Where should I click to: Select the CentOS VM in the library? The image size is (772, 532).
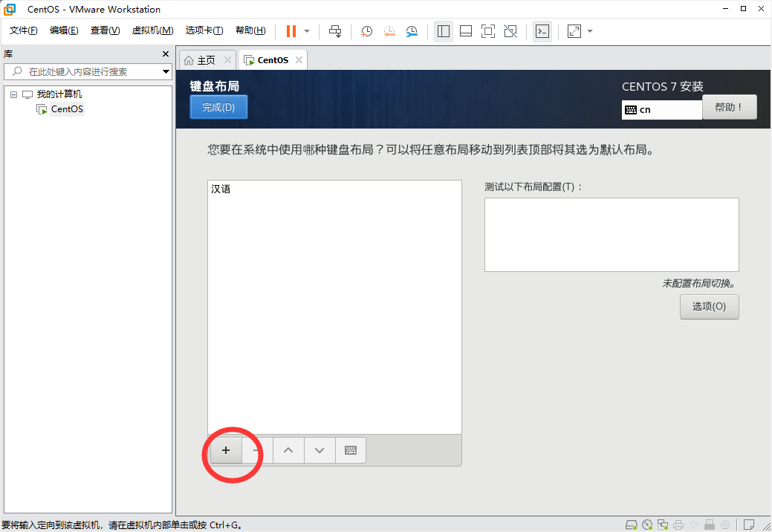(67, 108)
